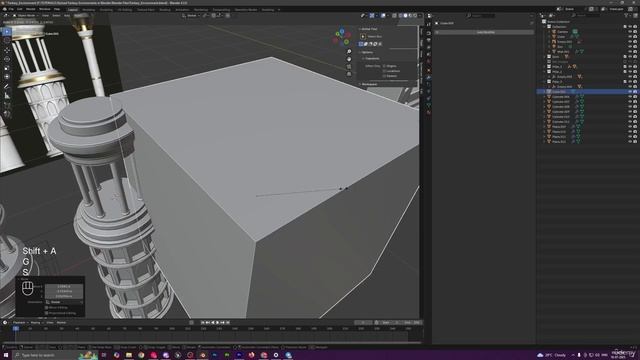Image resolution: width=640 pixels, height=360 pixels.
Task: Select the Transform tool in left toolbar
Action: 7,77
